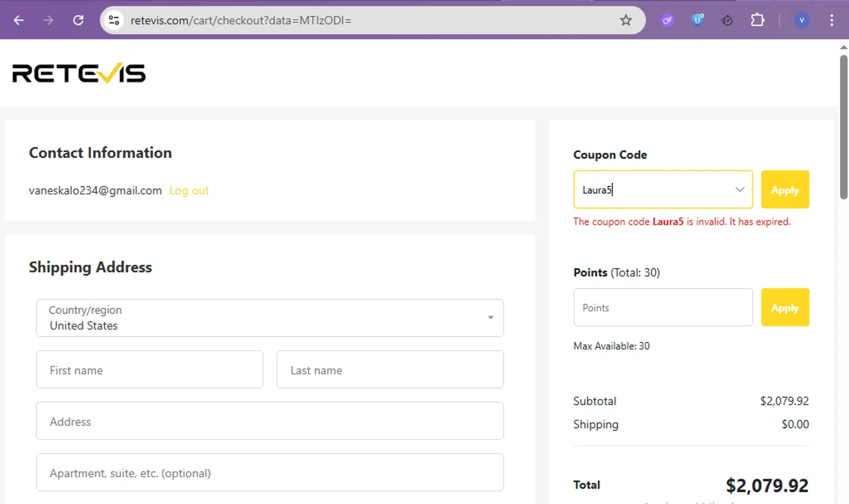
Task: Click the browser forward arrow
Action: coord(48,20)
